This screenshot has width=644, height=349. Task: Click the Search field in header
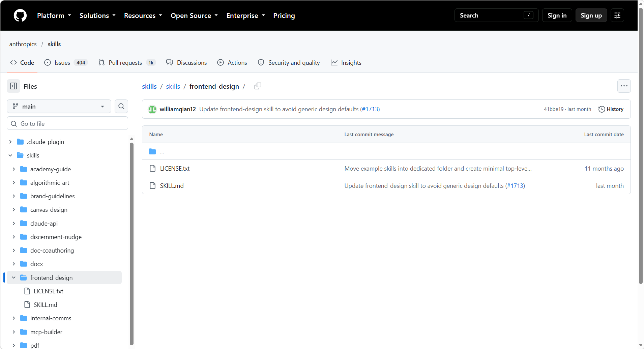click(496, 15)
